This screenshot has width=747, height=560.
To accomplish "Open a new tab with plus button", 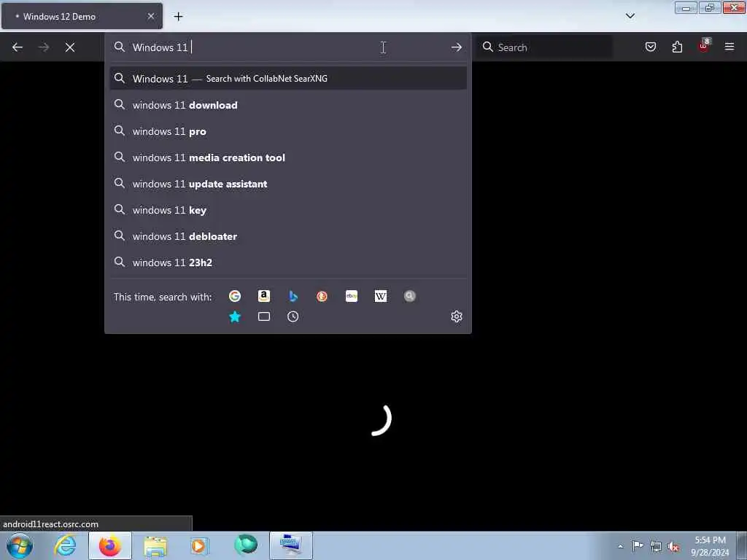I will [x=178, y=17].
